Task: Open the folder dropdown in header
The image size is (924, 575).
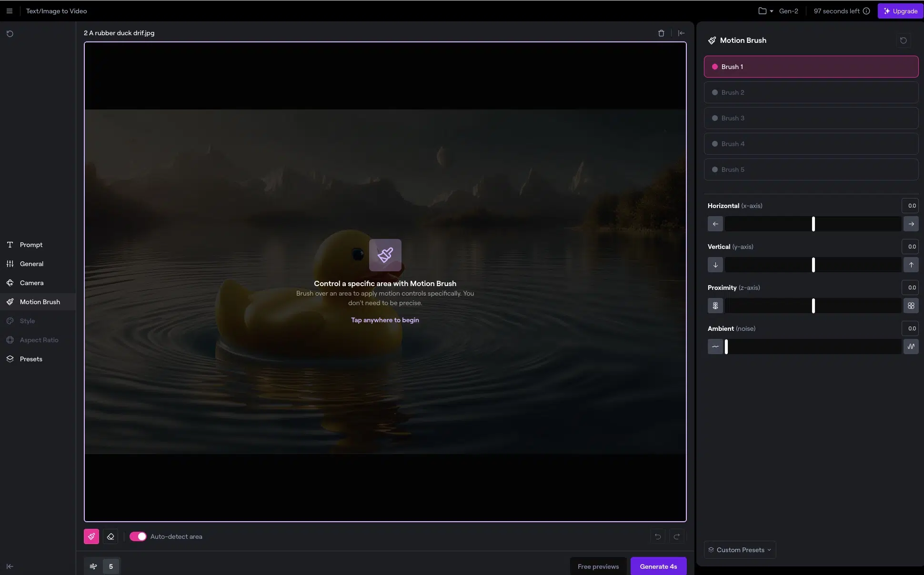Action: pyautogui.click(x=765, y=11)
